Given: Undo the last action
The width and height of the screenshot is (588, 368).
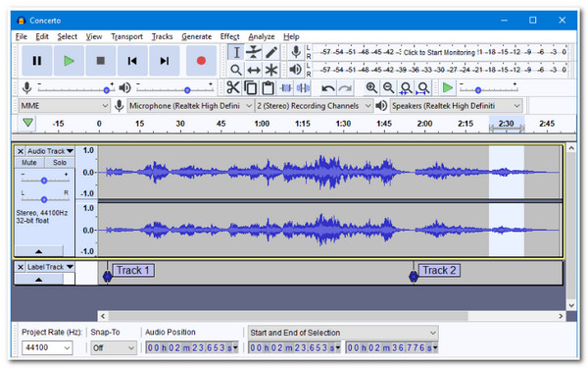Looking at the screenshot, I should [x=328, y=88].
